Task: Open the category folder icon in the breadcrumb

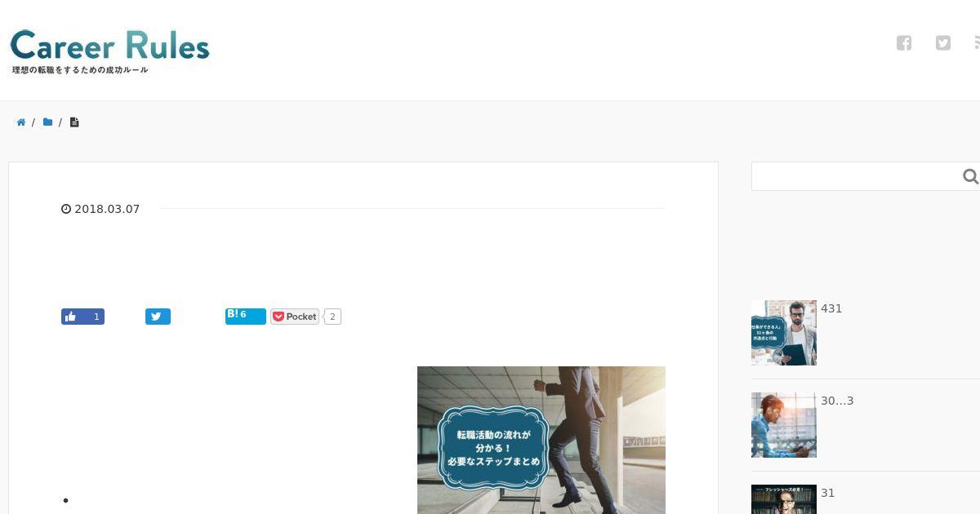Action: coord(47,122)
